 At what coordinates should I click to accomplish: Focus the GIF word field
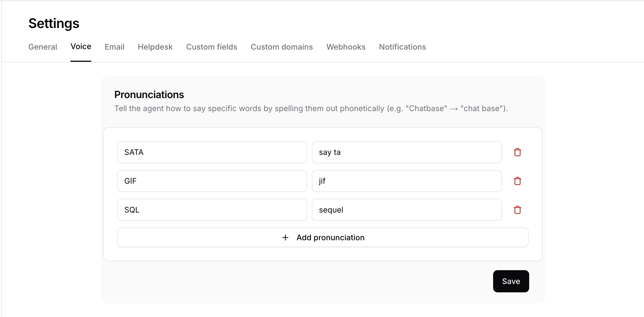[212, 181]
